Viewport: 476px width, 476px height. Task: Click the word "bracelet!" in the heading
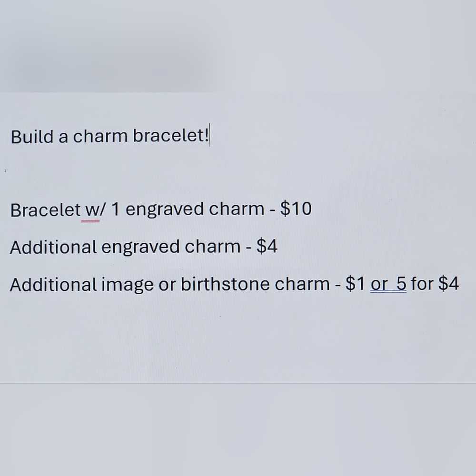tap(170, 137)
